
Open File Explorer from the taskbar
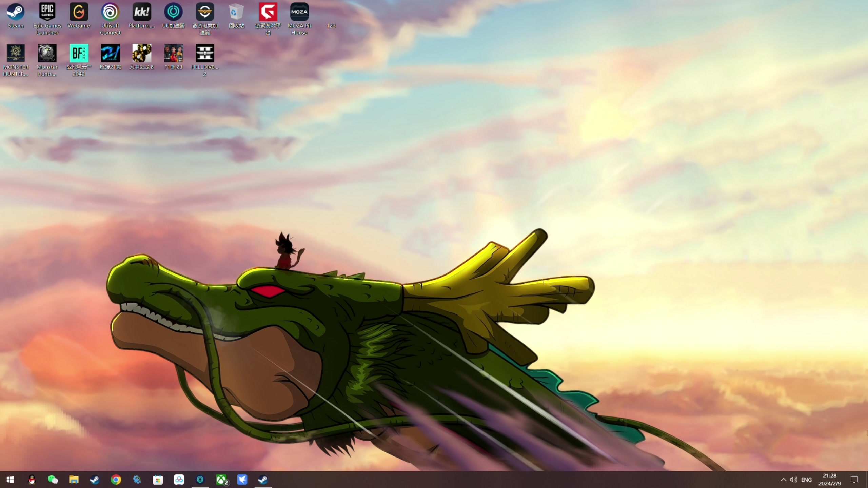pos(74,480)
